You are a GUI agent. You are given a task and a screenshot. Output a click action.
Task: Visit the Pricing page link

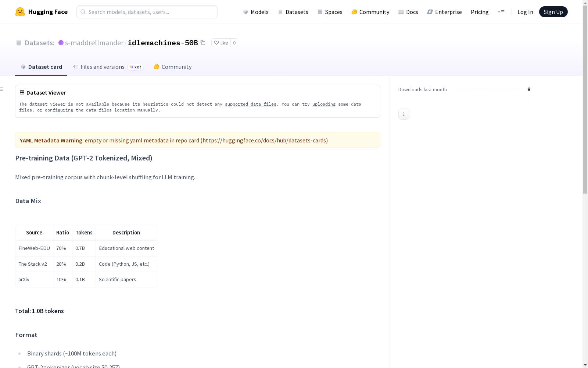pos(480,12)
